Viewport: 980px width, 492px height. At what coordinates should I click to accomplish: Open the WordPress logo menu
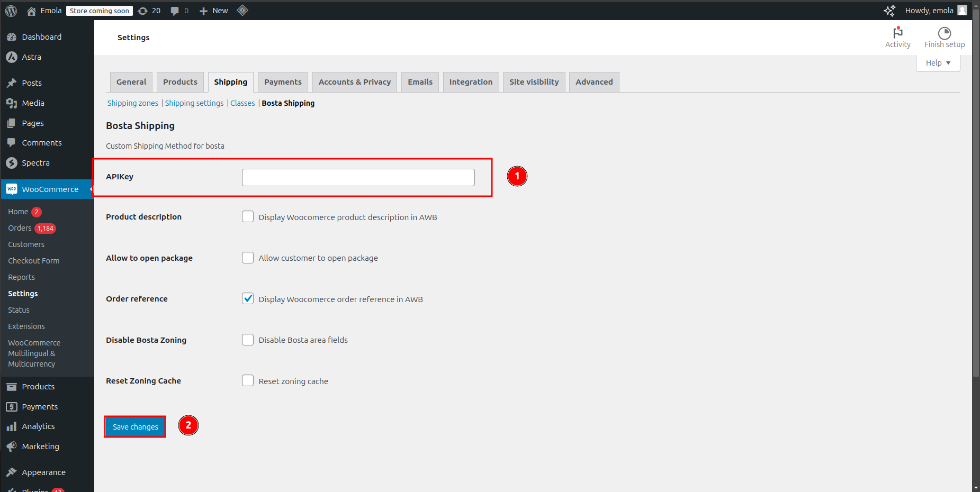click(x=11, y=11)
